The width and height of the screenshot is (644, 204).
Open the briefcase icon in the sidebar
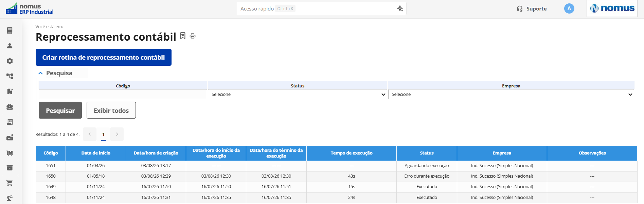pyautogui.click(x=10, y=107)
